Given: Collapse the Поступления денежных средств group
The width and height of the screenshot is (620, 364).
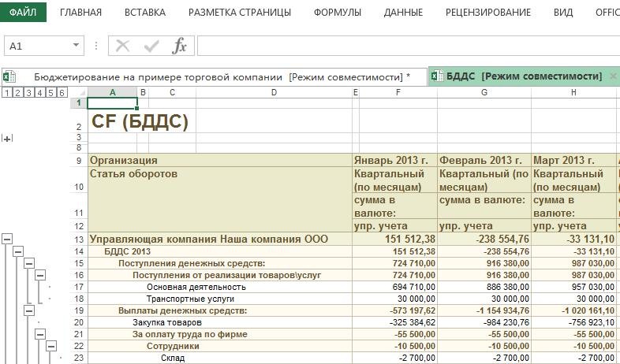Looking at the screenshot, I should (x=29, y=263).
